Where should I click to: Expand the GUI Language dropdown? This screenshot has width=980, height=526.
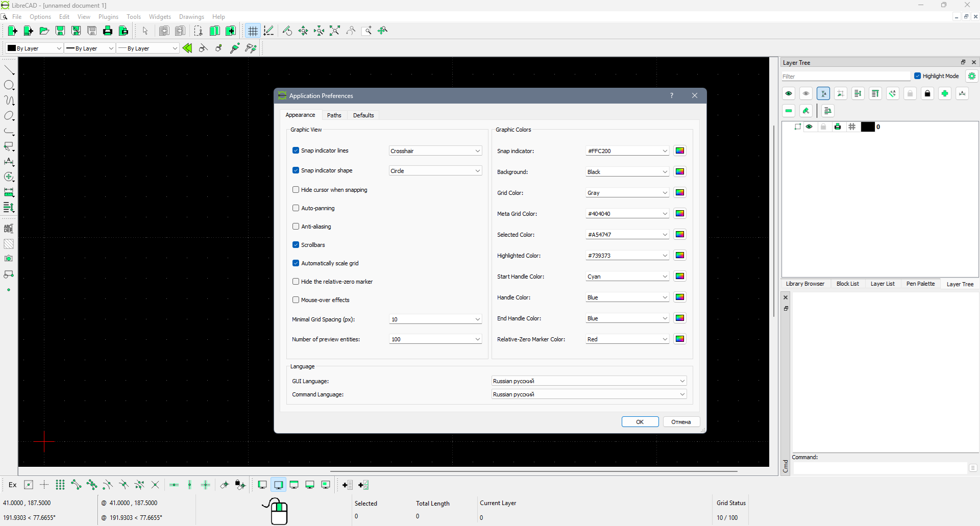(x=589, y=381)
